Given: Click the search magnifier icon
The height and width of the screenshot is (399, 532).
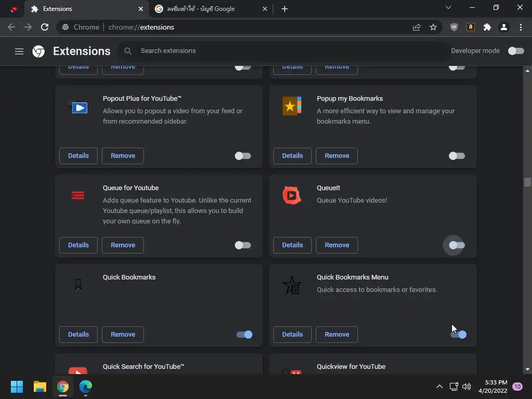Looking at the screenshot, I should (128, 51).
